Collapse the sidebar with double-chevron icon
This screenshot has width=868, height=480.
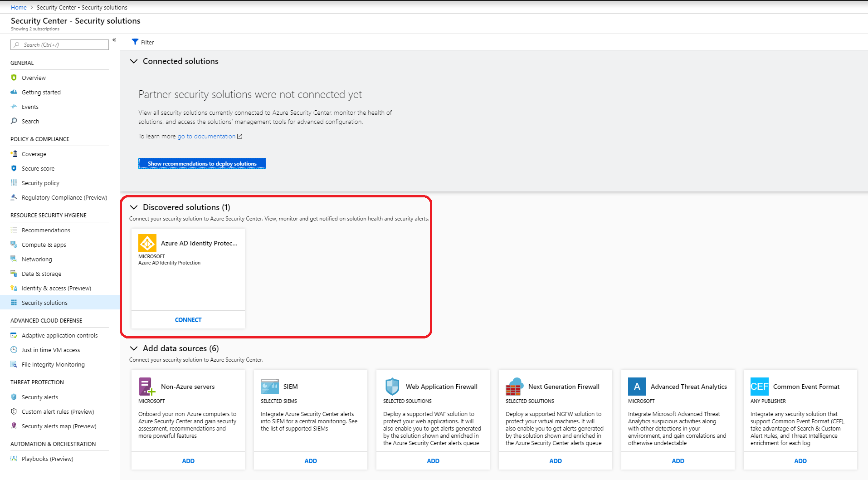(114, 40)
